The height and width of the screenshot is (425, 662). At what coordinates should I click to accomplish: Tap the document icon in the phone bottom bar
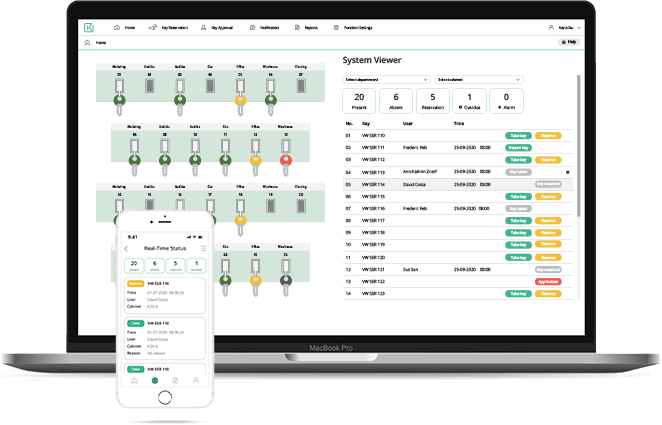point(175,381)
